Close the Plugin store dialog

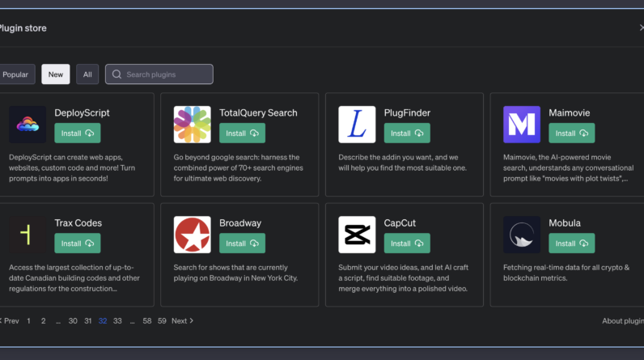tap(642, 28)
